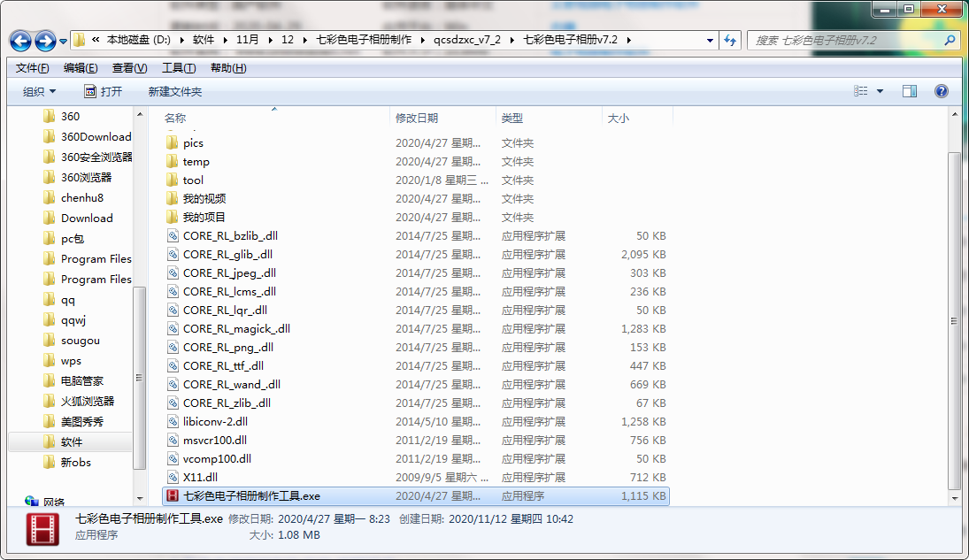The image size is (969, 560).
Task: Open the 工具(T) menu
Action: click(179, 68)
